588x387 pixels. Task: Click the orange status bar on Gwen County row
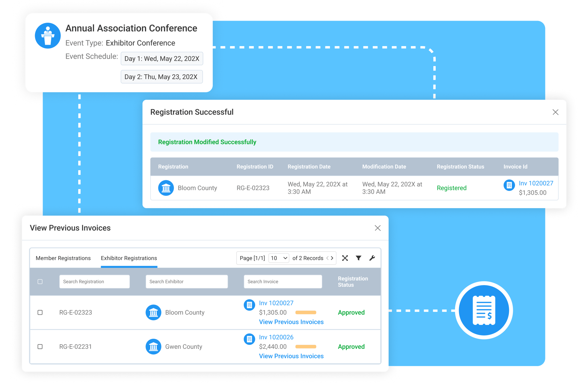[x=306, y=347]
